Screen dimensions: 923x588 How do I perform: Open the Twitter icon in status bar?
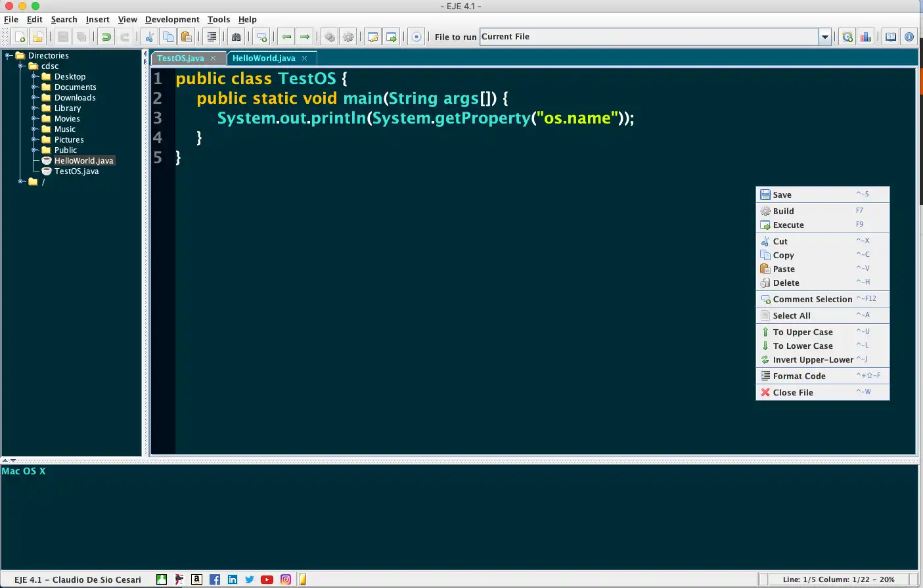250,579
